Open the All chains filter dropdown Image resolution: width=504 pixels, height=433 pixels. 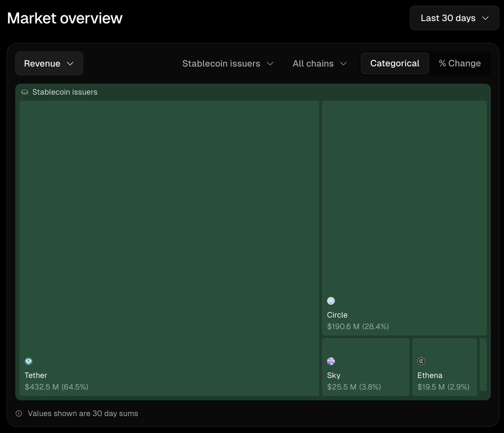[x=320, y=63]
